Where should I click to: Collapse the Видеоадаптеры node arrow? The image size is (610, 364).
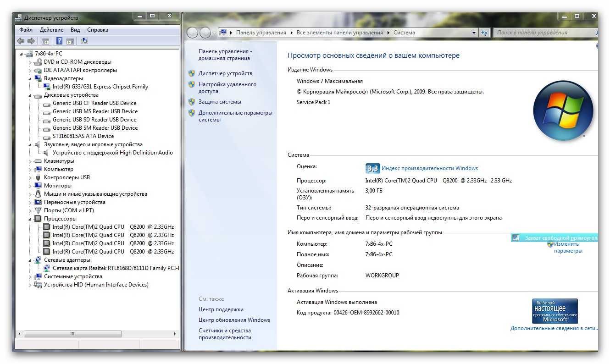coord(30,78)
